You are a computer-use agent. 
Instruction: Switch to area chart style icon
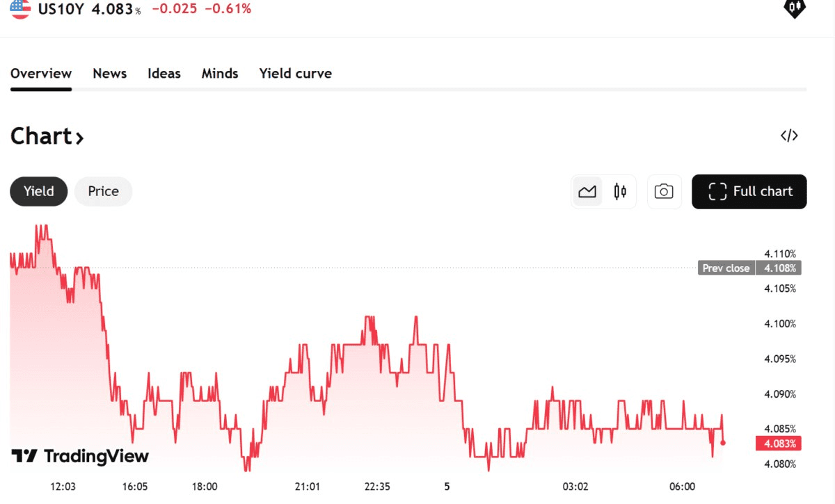click(x=587, y=192)
